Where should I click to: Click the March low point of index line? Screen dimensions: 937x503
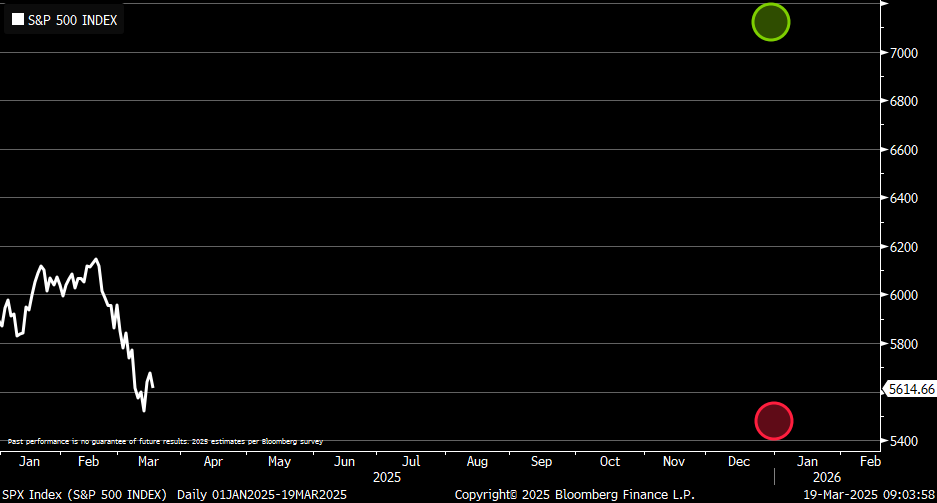click(144, 410)
